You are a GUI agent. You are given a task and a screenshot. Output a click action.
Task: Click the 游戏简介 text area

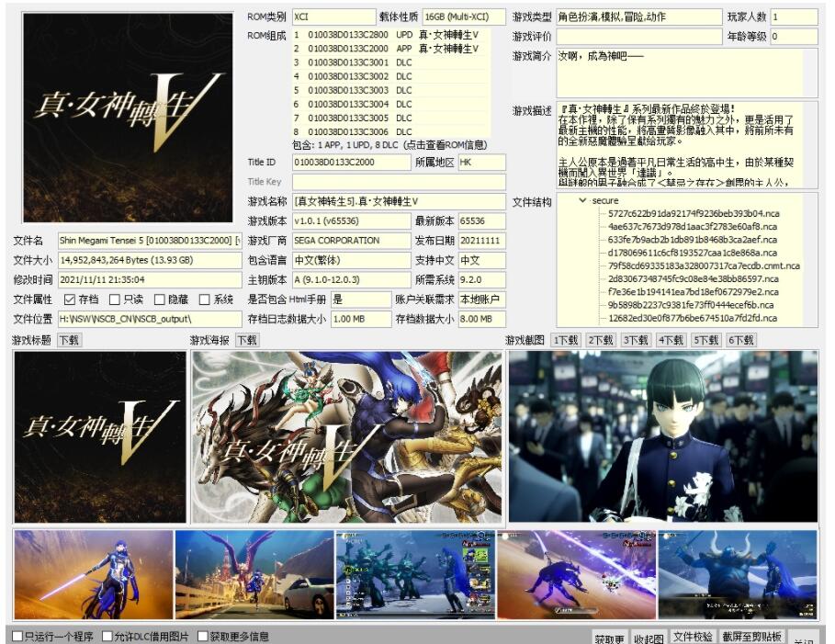tap(686, 73)
